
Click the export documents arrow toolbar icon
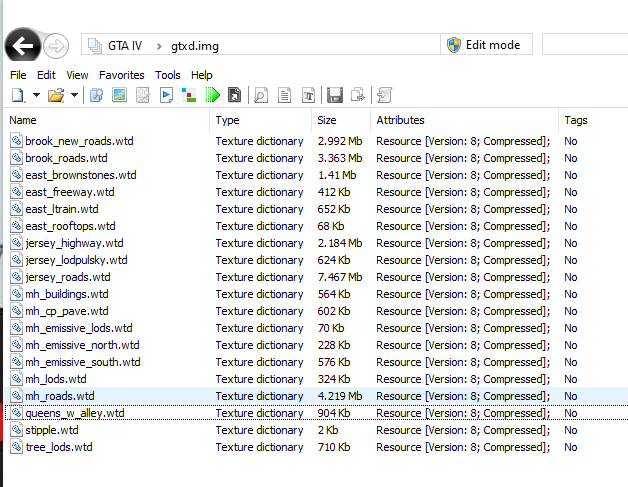pos(358,95)
